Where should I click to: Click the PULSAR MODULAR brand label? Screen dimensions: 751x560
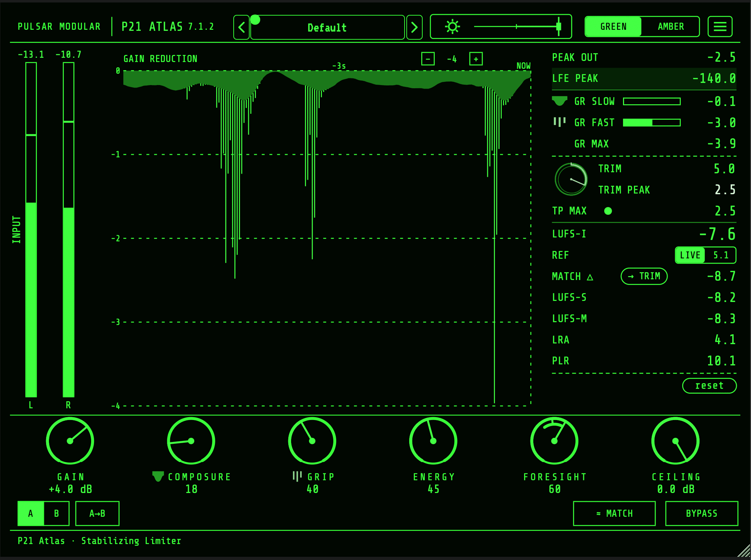pos(59,27)
